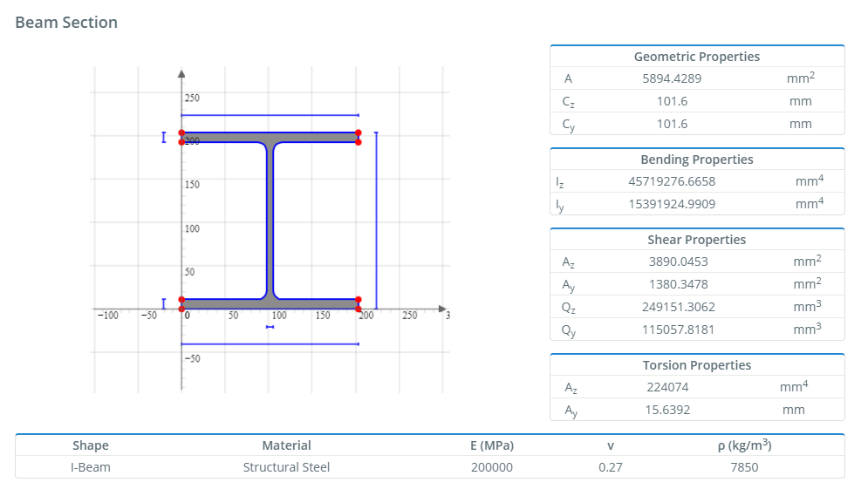The height and width of the screenshot is (496, 868).
Task: Click the Cy value 101.6
Action: [672, 124]
